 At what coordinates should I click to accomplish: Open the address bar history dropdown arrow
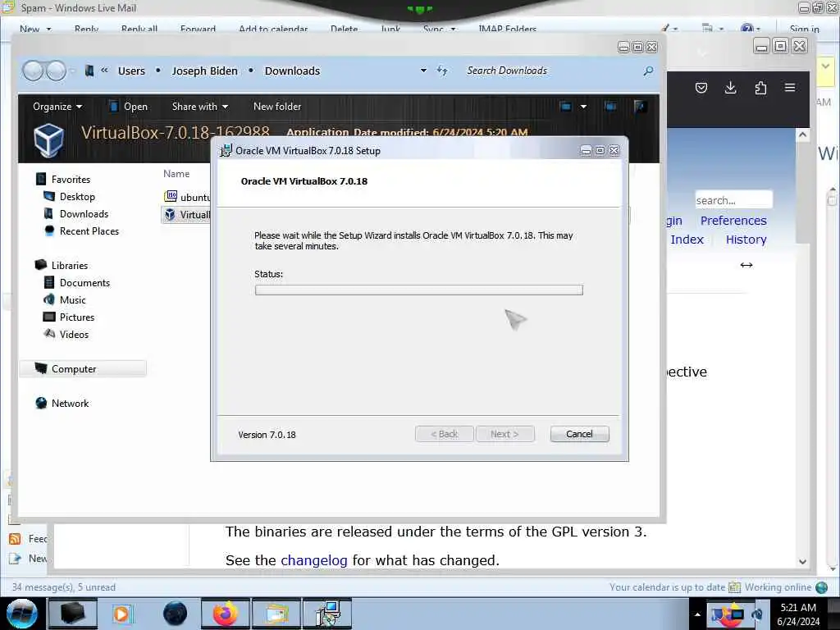[x=424, y=71]
